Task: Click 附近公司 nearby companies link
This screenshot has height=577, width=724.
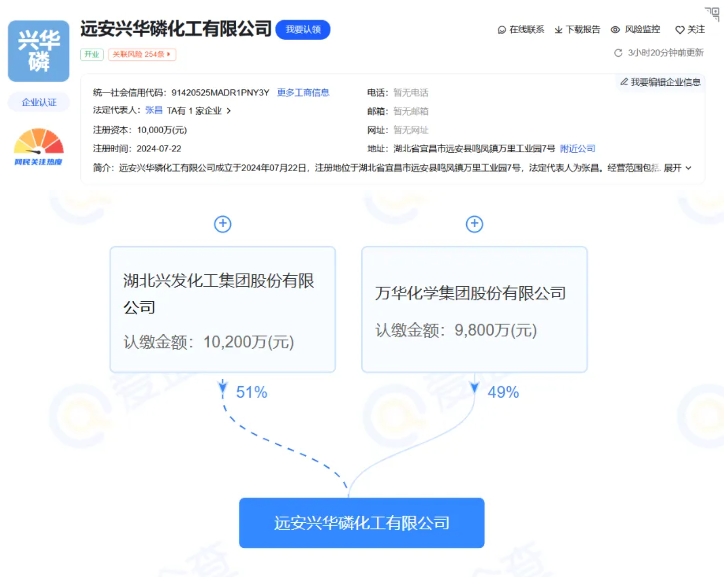Action: click(578, 149)
